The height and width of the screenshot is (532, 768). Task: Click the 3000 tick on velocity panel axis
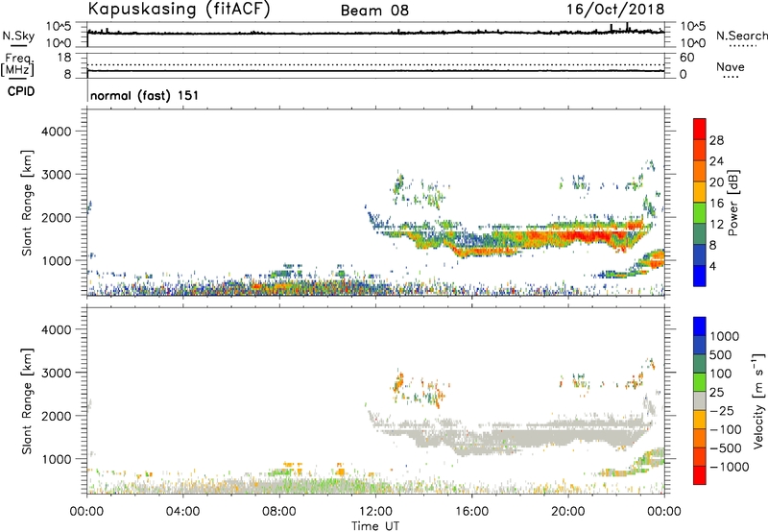[56, 373]
